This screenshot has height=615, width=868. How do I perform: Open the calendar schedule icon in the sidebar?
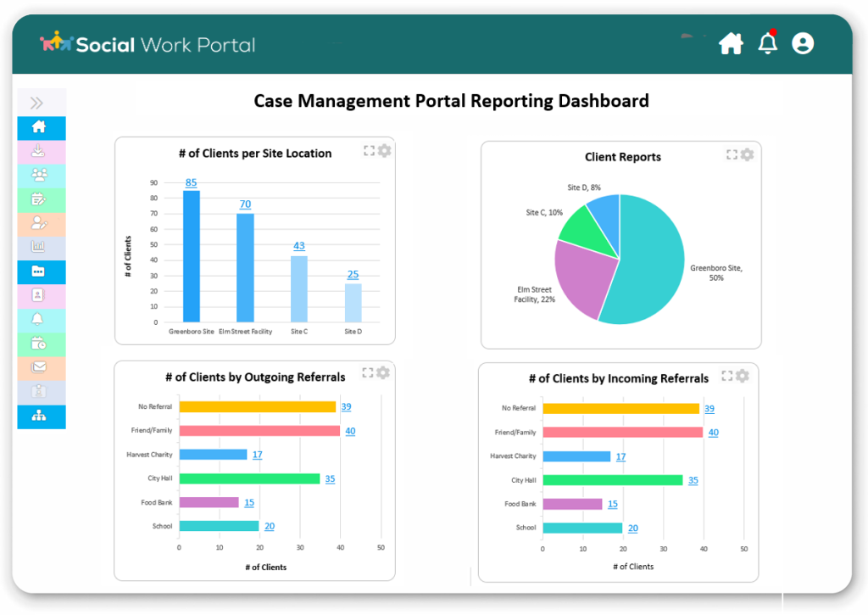[x=41, y=344]
